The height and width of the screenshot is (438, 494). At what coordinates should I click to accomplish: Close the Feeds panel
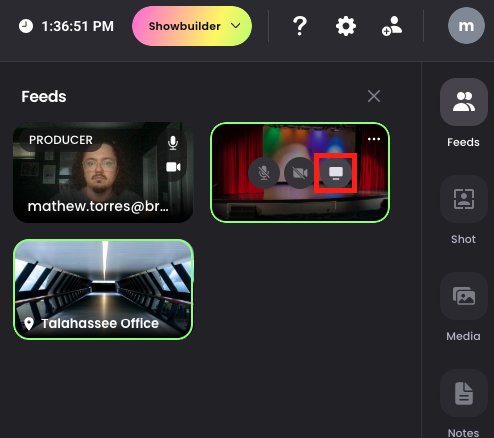point(374,96)
